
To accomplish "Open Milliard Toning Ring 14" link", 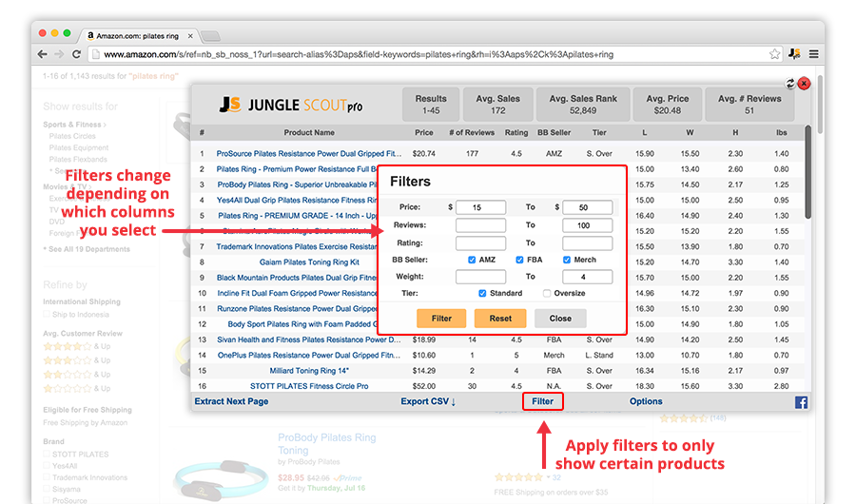I will (x=309, y=371).
